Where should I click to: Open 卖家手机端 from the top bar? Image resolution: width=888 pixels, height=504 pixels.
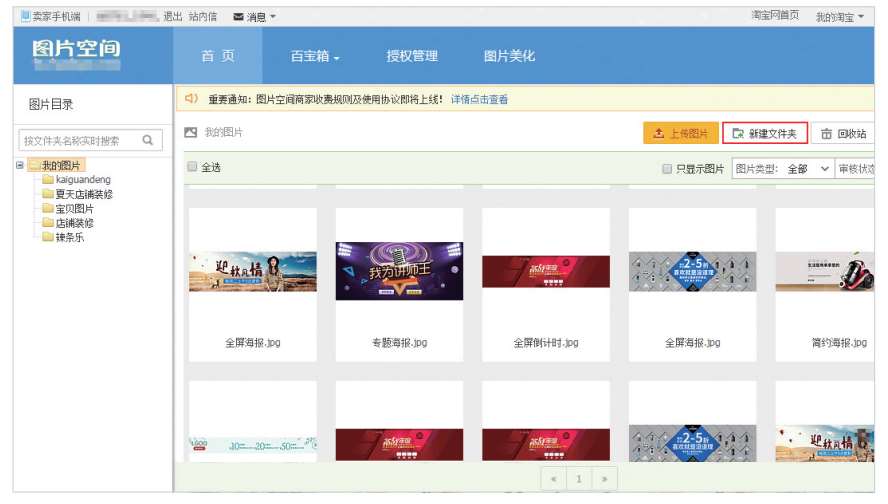pyautogui.click(x=51, y=17)
